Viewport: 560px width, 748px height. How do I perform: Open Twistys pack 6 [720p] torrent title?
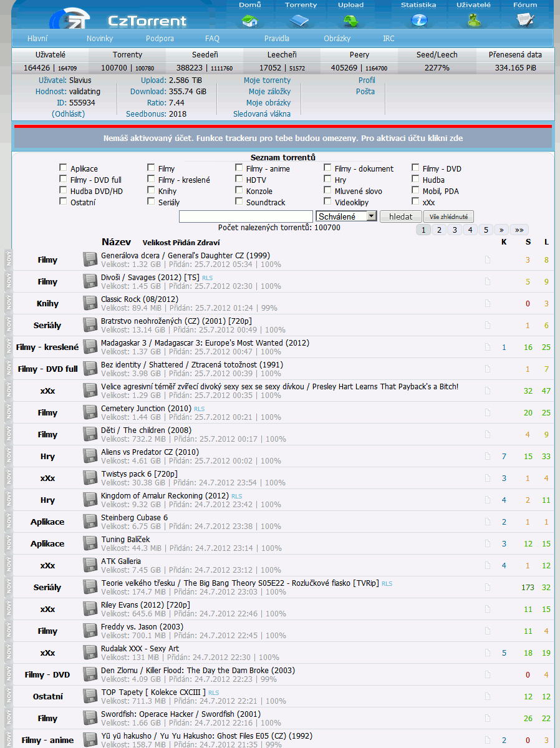coord(139,474)
